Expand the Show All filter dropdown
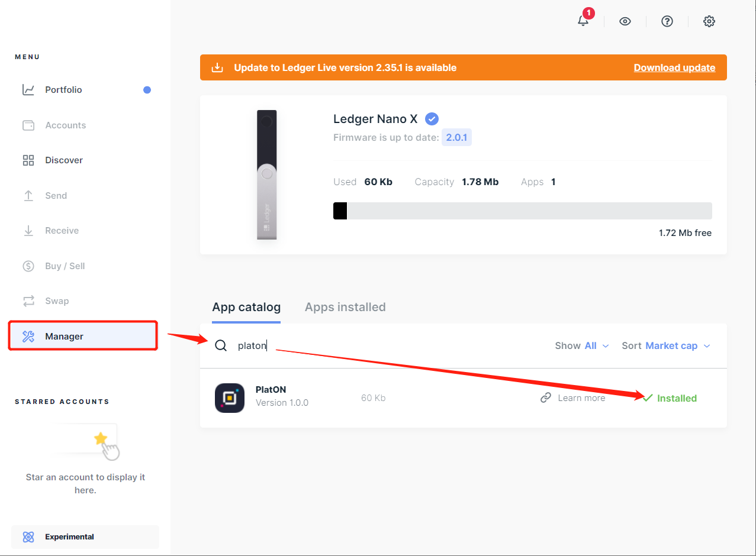Image resolution: width=756 pixels, height=556 pixels. click(582, 346)
